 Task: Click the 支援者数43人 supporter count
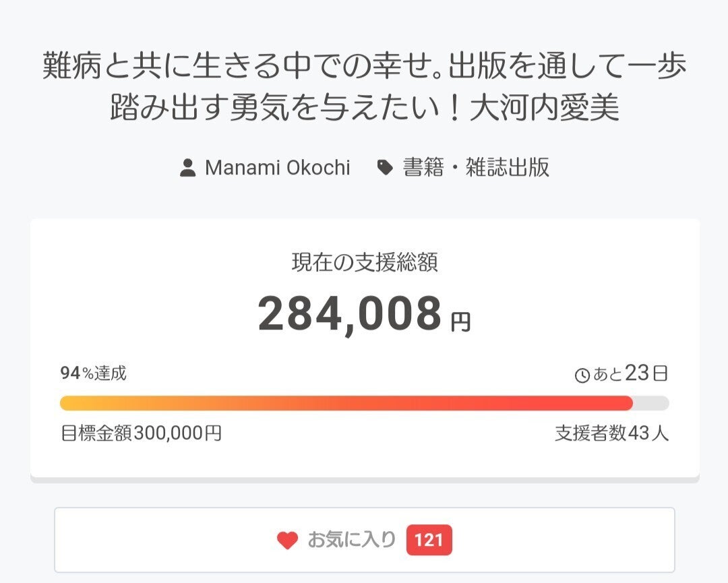pos(611,433)
